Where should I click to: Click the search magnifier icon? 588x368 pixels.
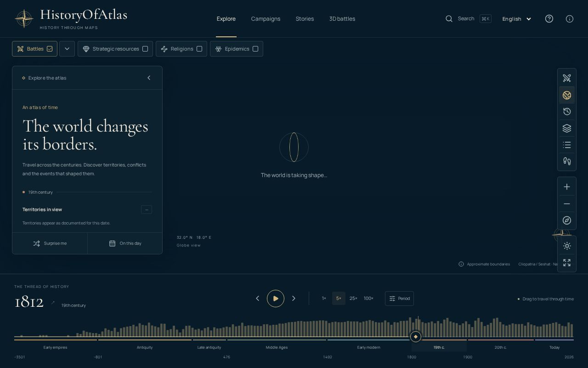449,19
